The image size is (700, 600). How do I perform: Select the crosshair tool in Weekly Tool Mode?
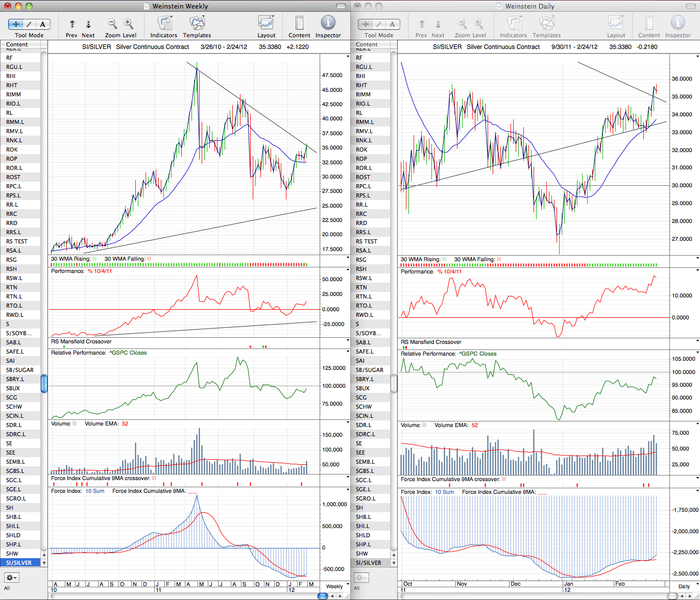[16, 24]
